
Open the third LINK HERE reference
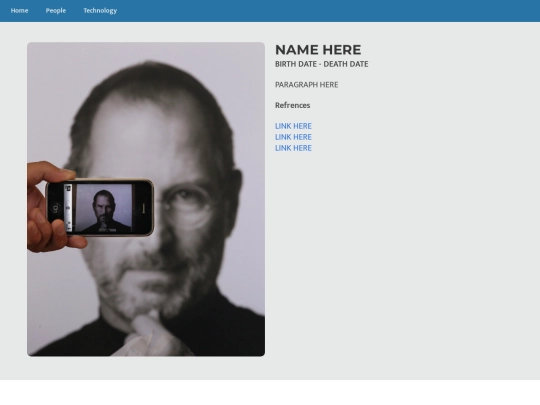pyautogui.click(x=293, y=148)
